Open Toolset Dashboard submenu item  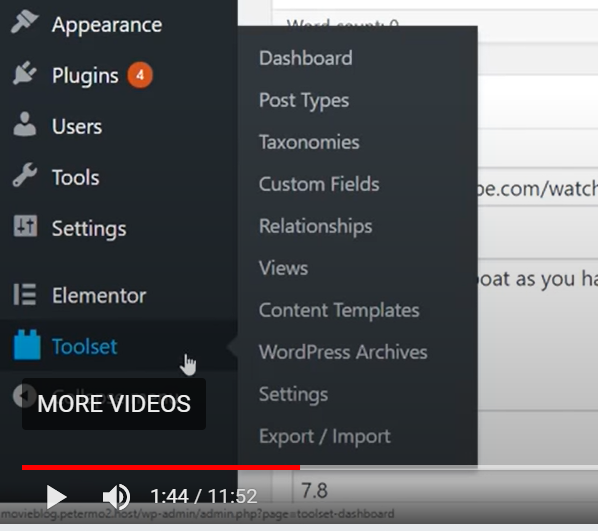pyautogui.click(x=305, y=58)
